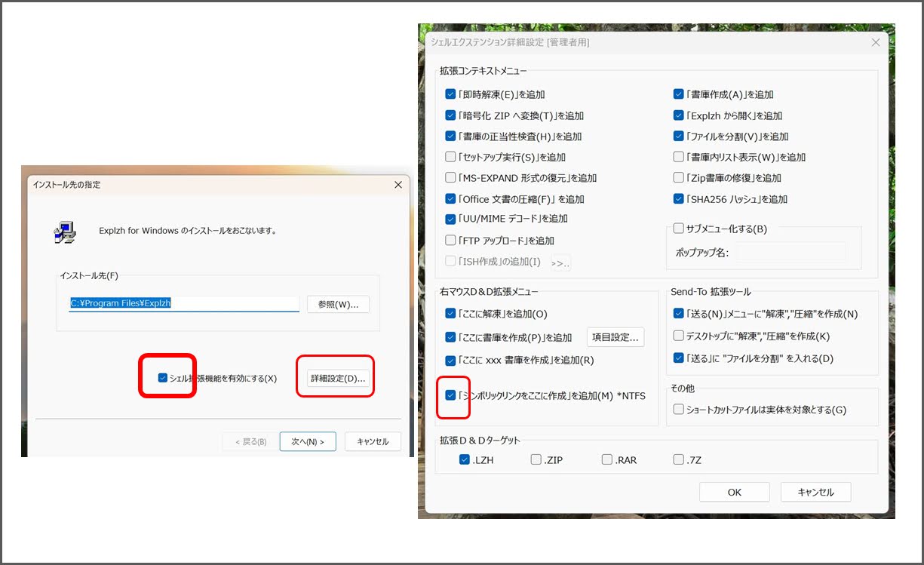This screenshot has width=924, height=565.
Task: Click the インストール先 path input field
Action: [x=184, y=303]
